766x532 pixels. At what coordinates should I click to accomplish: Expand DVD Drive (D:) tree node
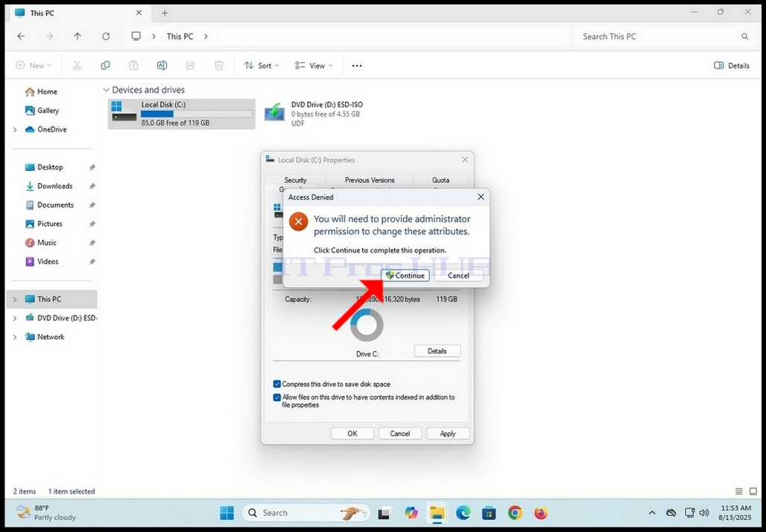click(x=15, y=318)
